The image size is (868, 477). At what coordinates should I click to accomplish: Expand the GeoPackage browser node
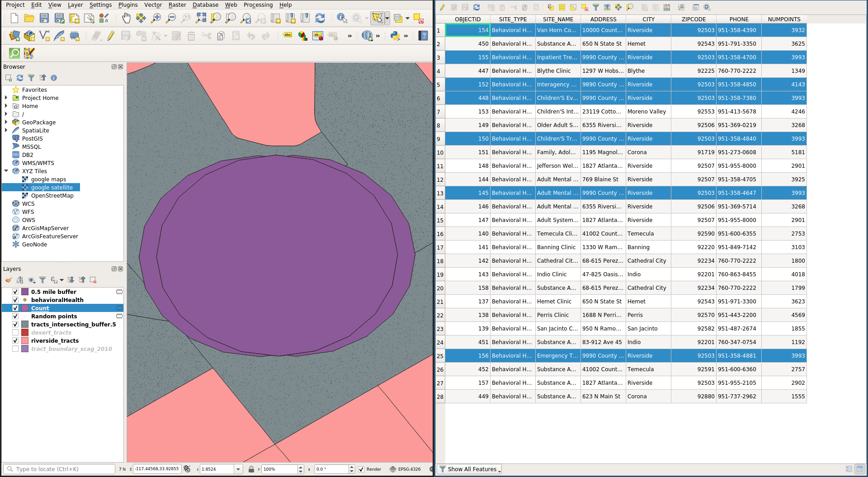coord(6,122)
